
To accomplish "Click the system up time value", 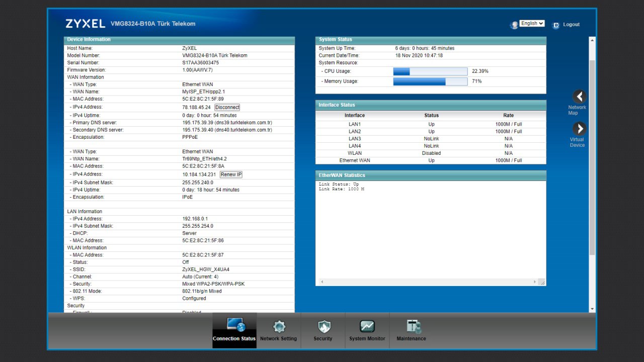I will click(x=425, y=48).
